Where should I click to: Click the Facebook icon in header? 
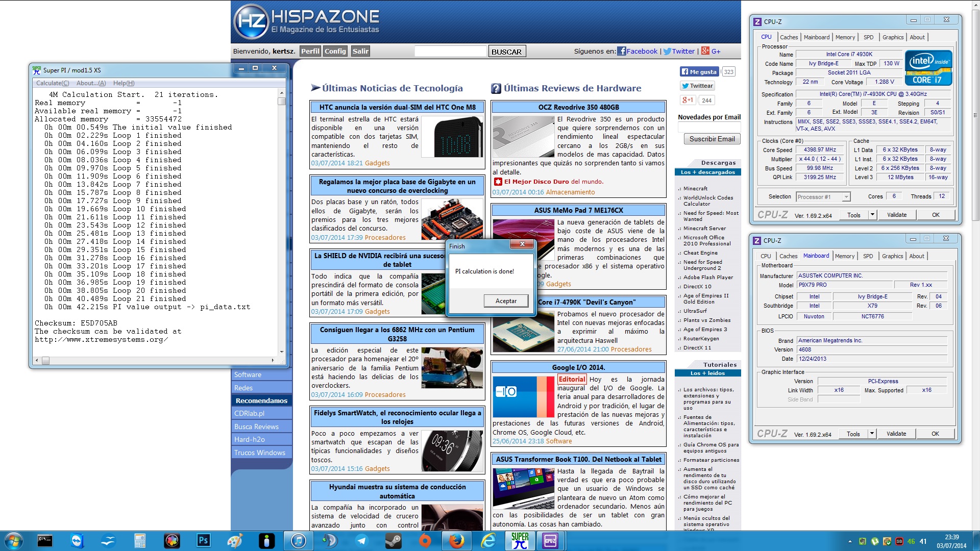[621, 51]
